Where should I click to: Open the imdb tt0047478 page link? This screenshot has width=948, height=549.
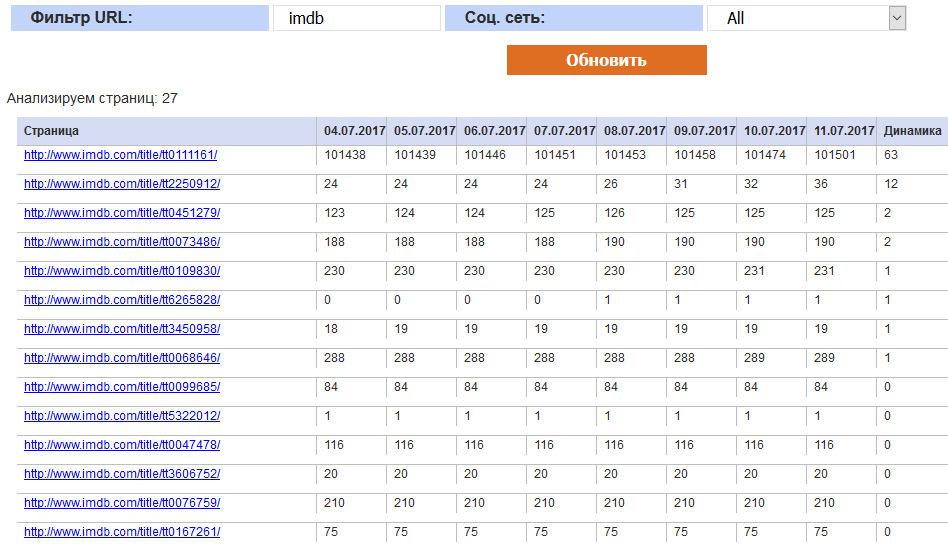[x=122, y=445]
